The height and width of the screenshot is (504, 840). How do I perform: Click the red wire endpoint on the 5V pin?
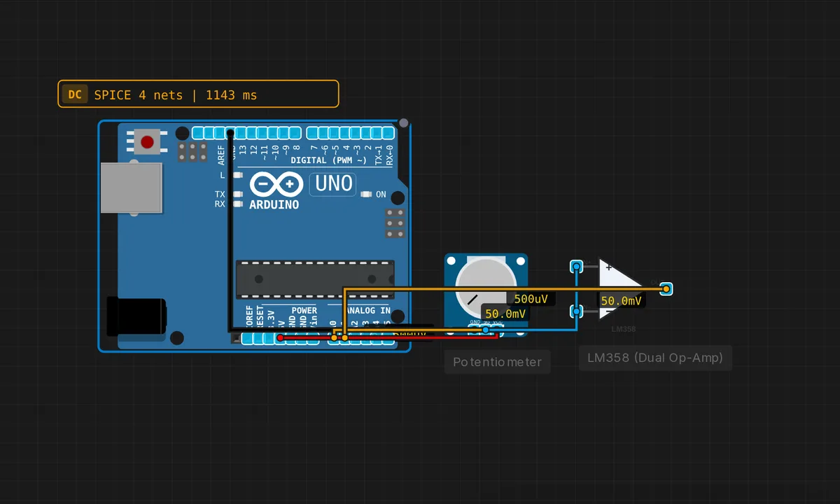coord(281,338)
